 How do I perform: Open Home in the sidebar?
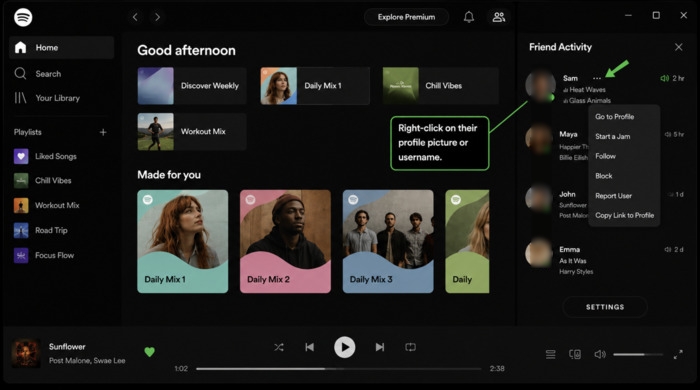62,47
